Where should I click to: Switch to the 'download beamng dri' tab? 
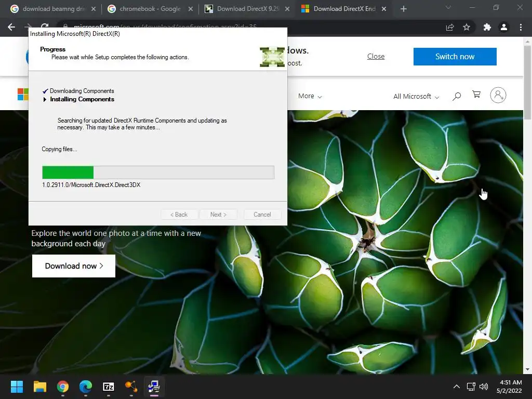point(54,9)
